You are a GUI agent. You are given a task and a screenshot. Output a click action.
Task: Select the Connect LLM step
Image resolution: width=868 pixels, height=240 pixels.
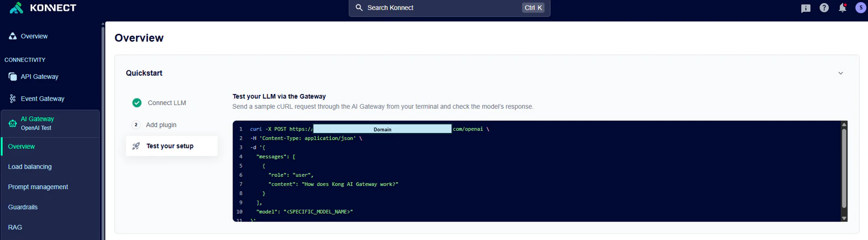[x=167, y=103]
